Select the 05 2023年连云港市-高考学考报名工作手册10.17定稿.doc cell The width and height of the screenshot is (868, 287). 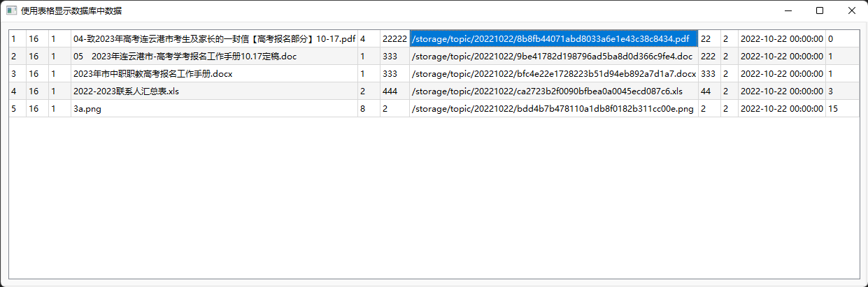(214, 57)
